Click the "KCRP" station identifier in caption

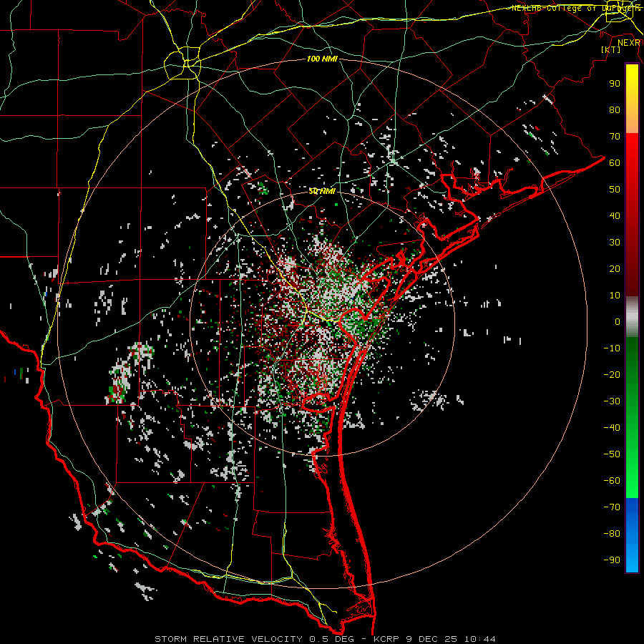tap(386, 639)
